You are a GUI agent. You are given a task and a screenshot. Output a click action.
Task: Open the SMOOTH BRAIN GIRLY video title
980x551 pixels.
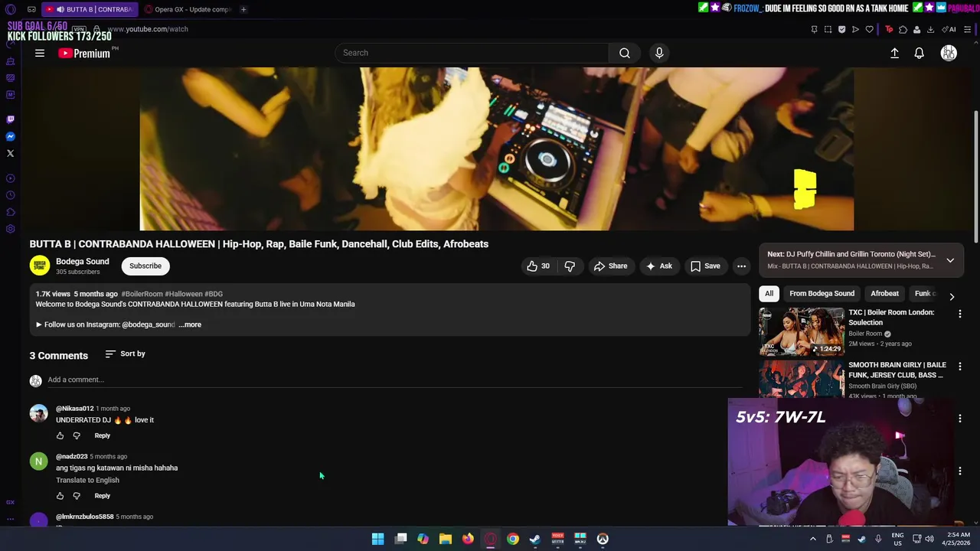point(897,370)
